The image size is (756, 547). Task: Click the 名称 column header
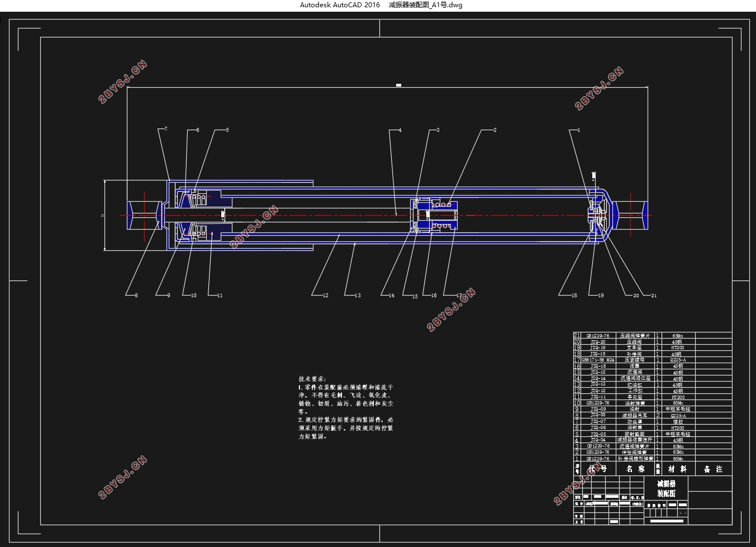(x=635, y=469)
